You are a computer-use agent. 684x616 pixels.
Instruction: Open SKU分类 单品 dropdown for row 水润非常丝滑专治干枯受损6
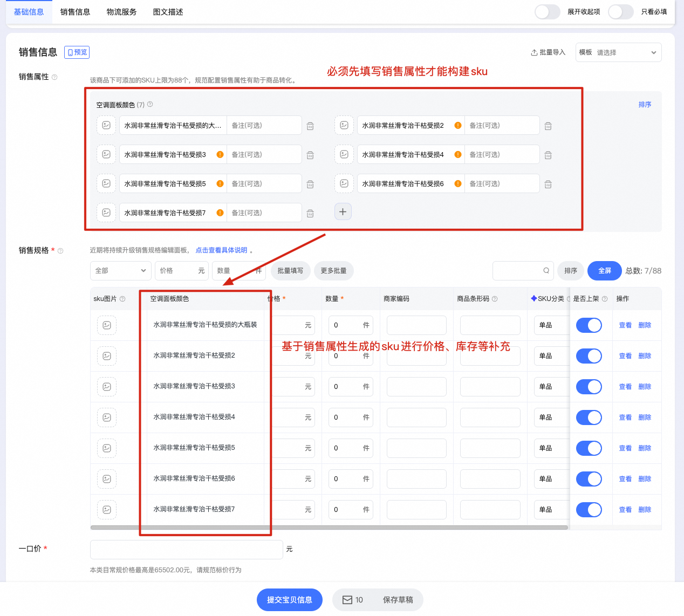click(551, 479)
